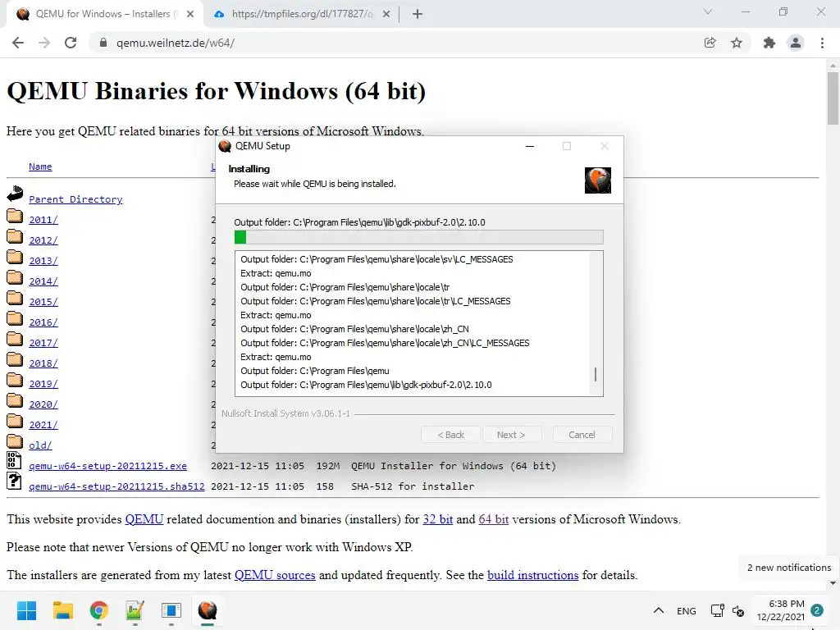Open File Explorer from the taskbar
The image size is (840, 630).
tap(62, 610)
